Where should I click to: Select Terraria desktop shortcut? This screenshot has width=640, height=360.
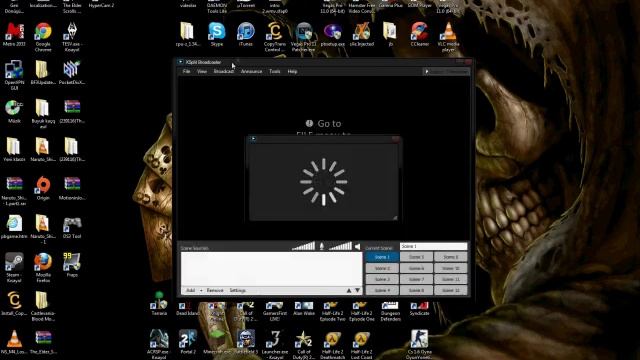[159, 304]
